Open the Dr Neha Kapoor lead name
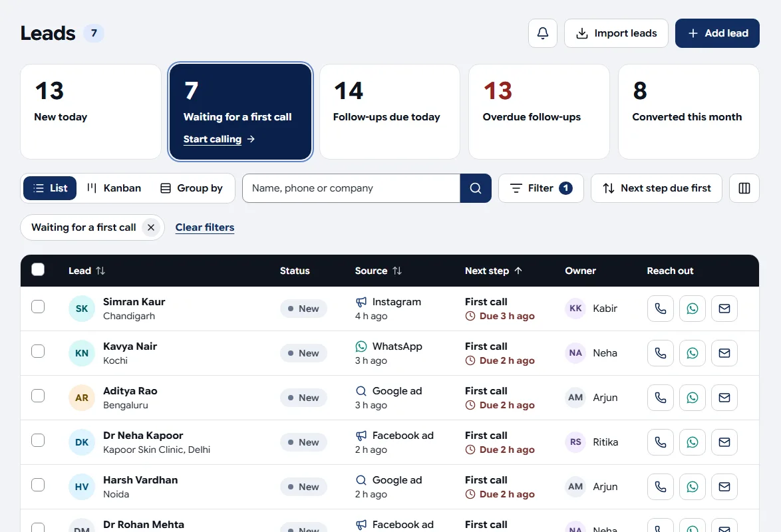Viewport: 781px width, 532px height. coord(143,436)
